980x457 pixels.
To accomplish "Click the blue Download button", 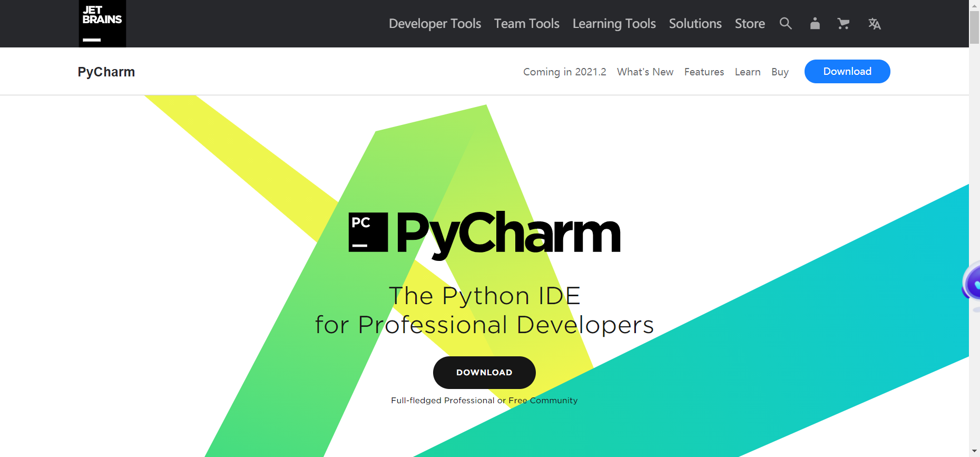I will [x=847, y=71].
